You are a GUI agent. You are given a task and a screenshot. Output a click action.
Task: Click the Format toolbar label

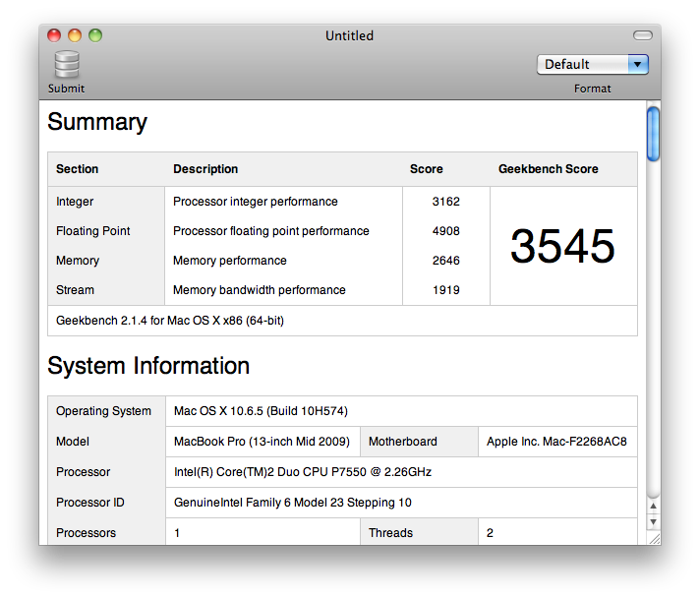pos(593,89)
